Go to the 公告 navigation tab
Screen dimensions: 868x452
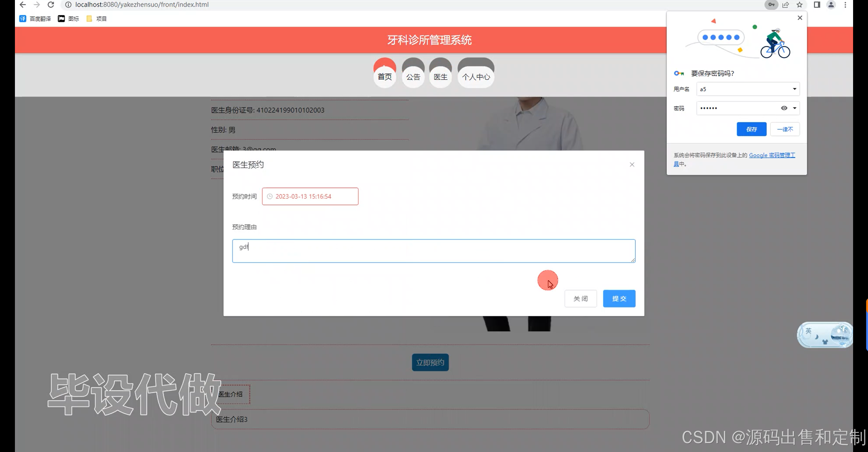[413, 77]
